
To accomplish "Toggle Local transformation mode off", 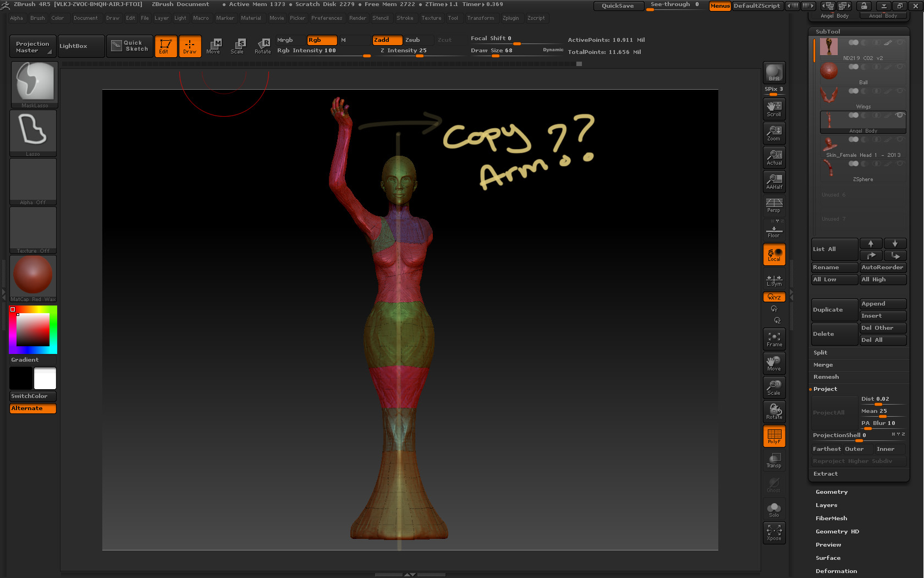I will 774,254.
